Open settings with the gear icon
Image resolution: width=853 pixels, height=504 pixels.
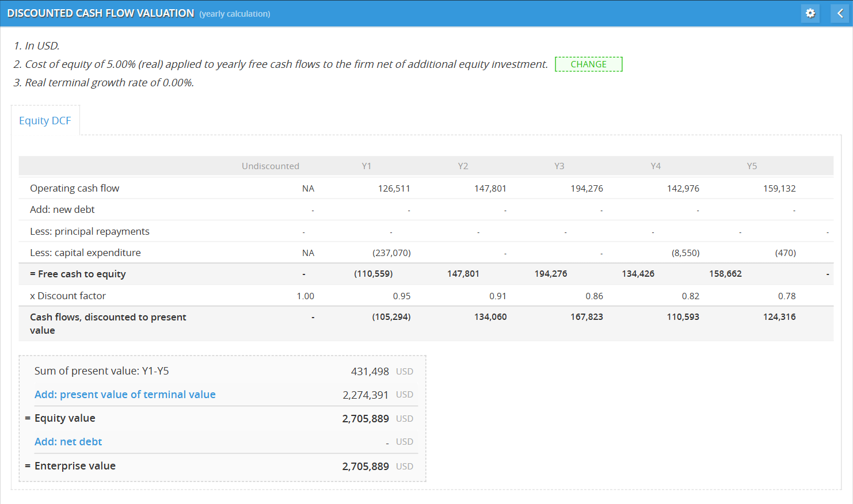pos(810,13)
